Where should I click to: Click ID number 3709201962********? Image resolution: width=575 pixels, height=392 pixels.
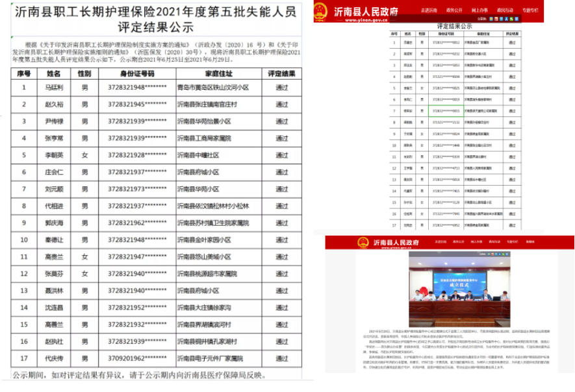137,358
